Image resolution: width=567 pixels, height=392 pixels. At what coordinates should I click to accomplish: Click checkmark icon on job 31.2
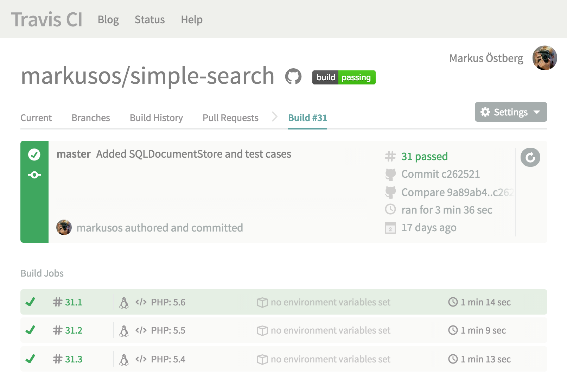[30, 330]
